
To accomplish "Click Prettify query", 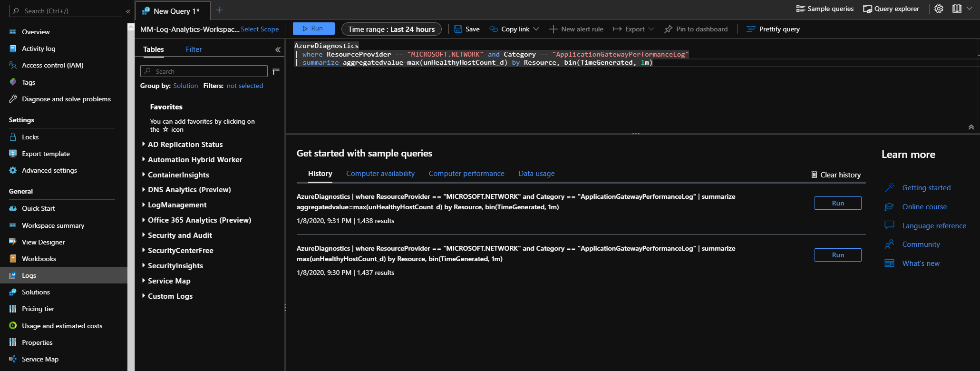I will tap(773, 29).
